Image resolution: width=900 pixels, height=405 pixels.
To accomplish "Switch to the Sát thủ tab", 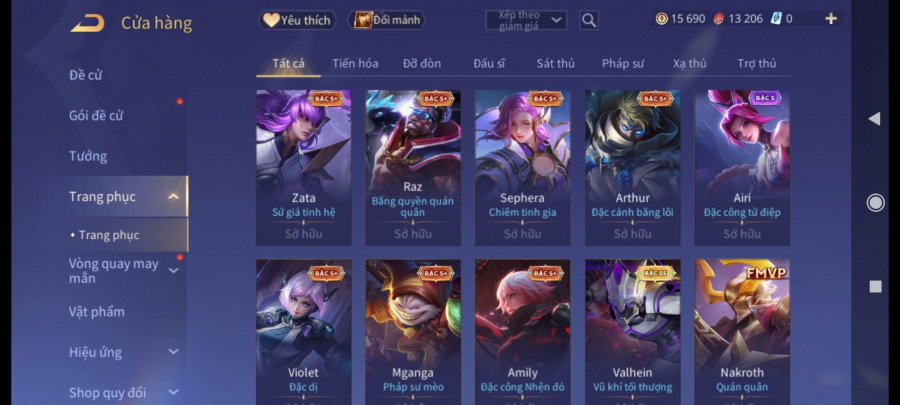I will [x=555, y=64].
